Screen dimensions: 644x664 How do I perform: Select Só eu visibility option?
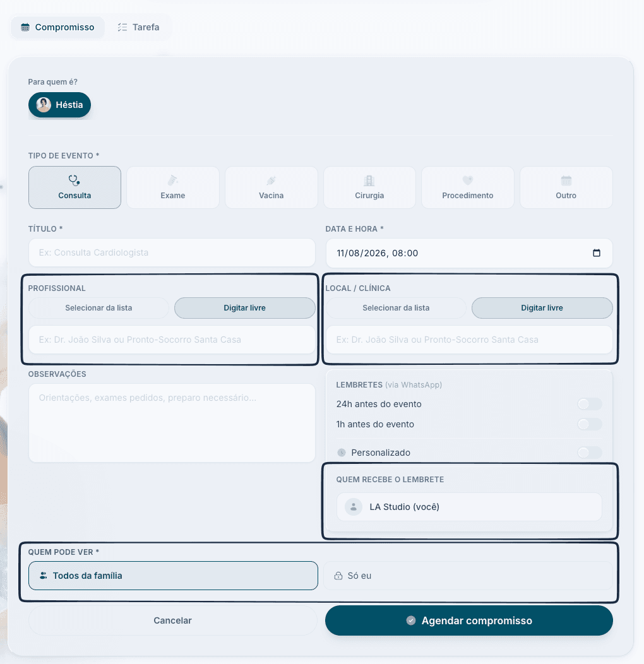click(x=468, y=576)
